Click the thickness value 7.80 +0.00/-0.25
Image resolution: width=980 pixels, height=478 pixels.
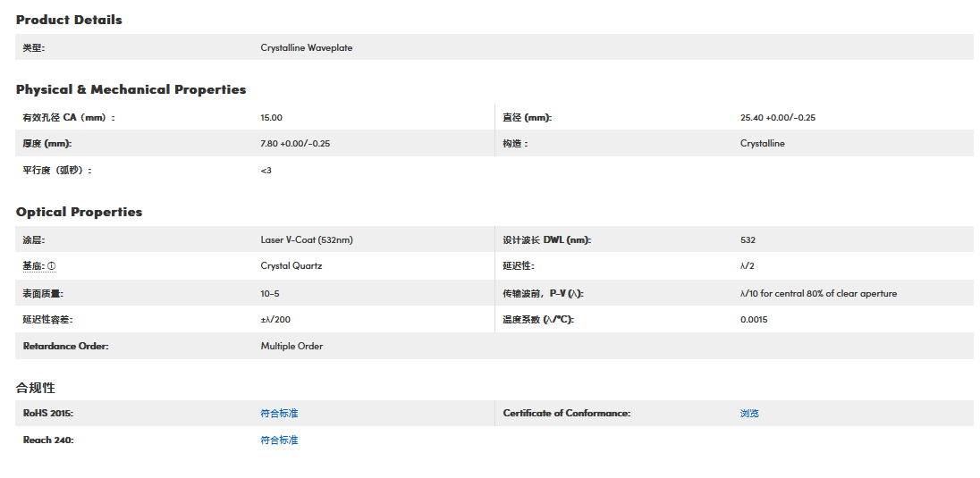(x=295, y=144)
